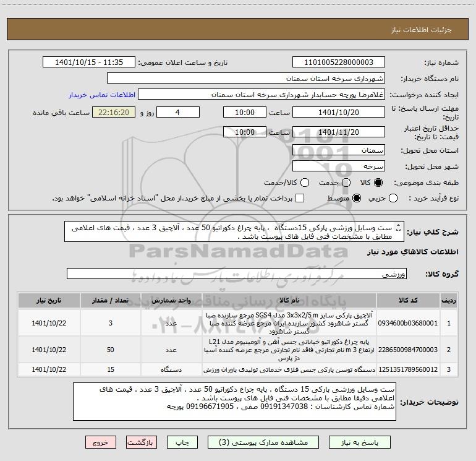The width and height of the screenshot is (476, 461).
Task: Click row number 2 in the ردیف column
Action: (x=449, y=350)
